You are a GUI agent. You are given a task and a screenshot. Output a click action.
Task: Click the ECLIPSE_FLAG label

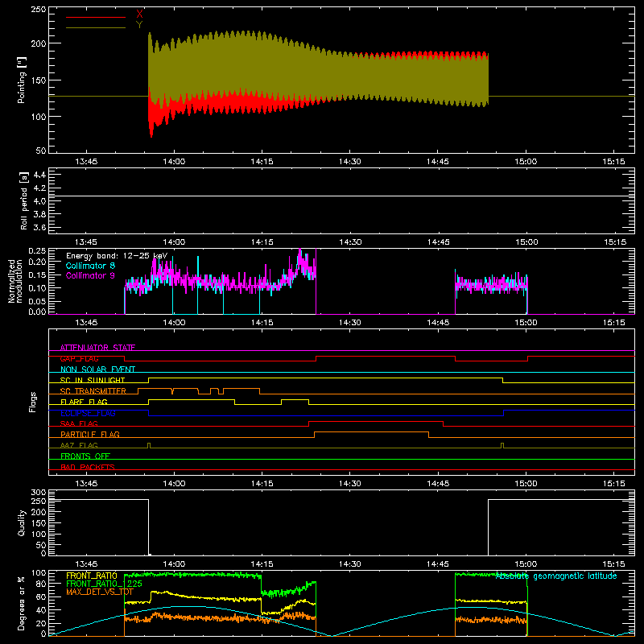point(88,413)
